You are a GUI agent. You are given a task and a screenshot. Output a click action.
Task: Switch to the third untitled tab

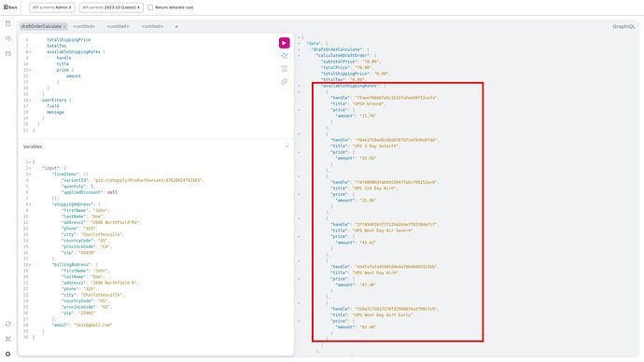click(152, 26)
